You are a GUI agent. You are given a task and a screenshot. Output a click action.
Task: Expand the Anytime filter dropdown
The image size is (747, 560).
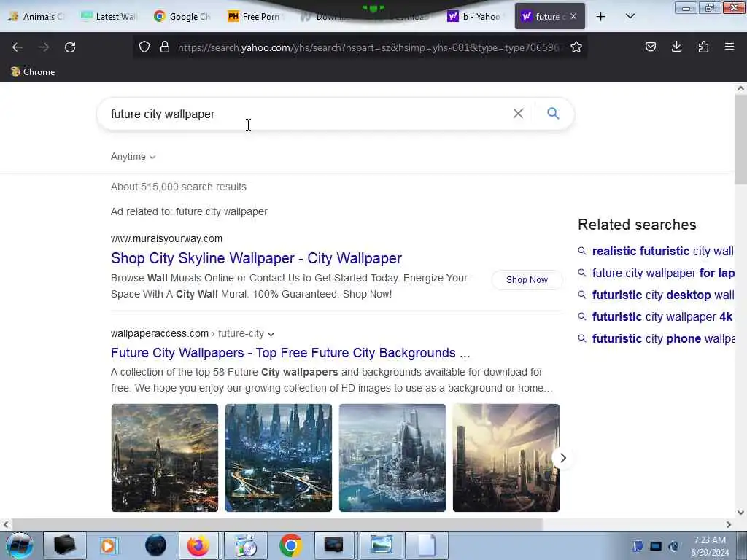pos(133,157)
